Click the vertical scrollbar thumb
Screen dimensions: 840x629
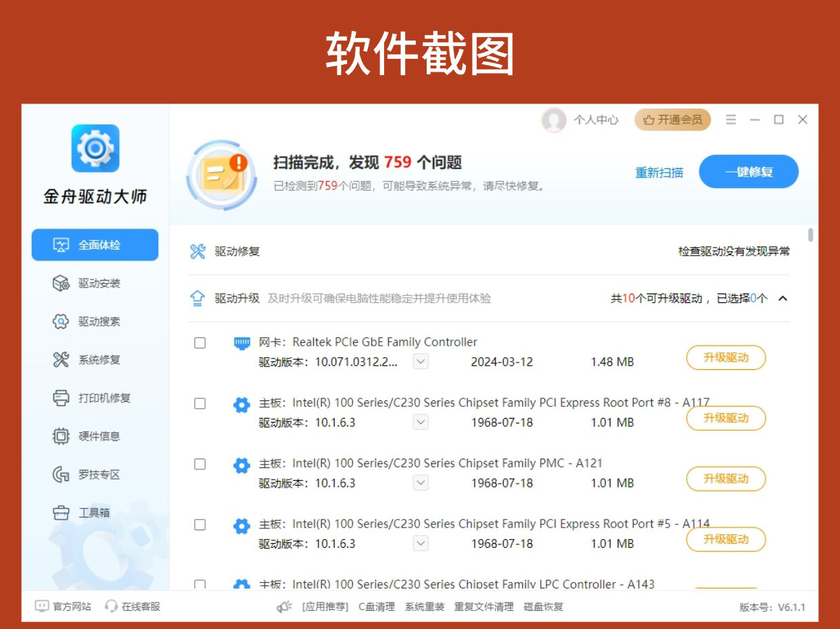click(811, 235)
